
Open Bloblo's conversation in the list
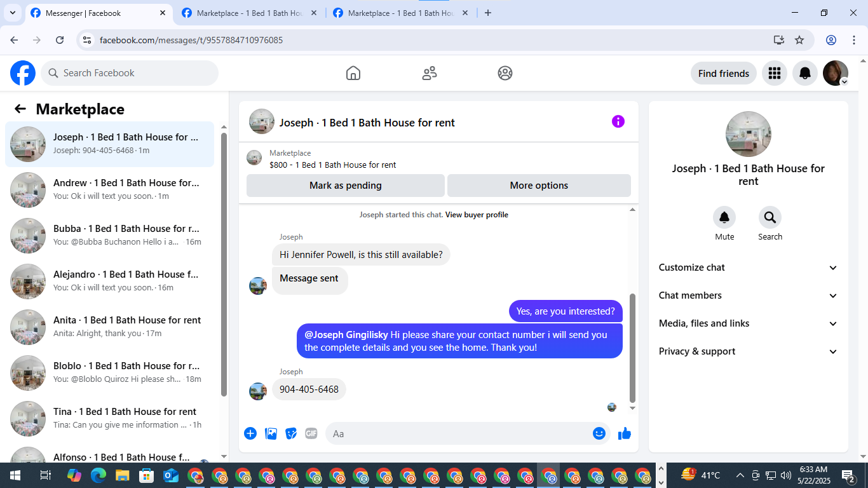(110, 373)
